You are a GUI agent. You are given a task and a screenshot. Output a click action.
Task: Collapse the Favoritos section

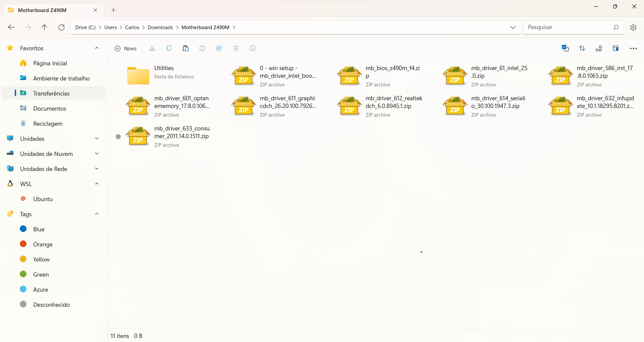(x=97, y=48)
